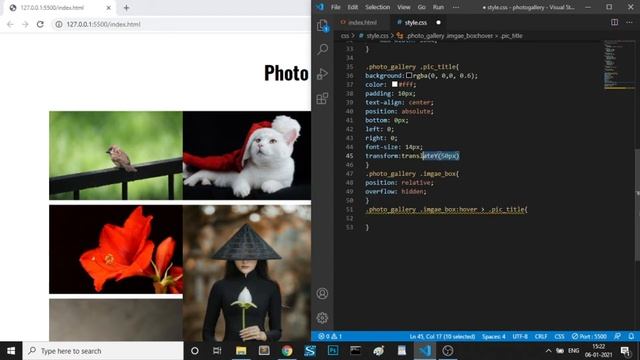Open the View menu

click(x=404, y=7)
